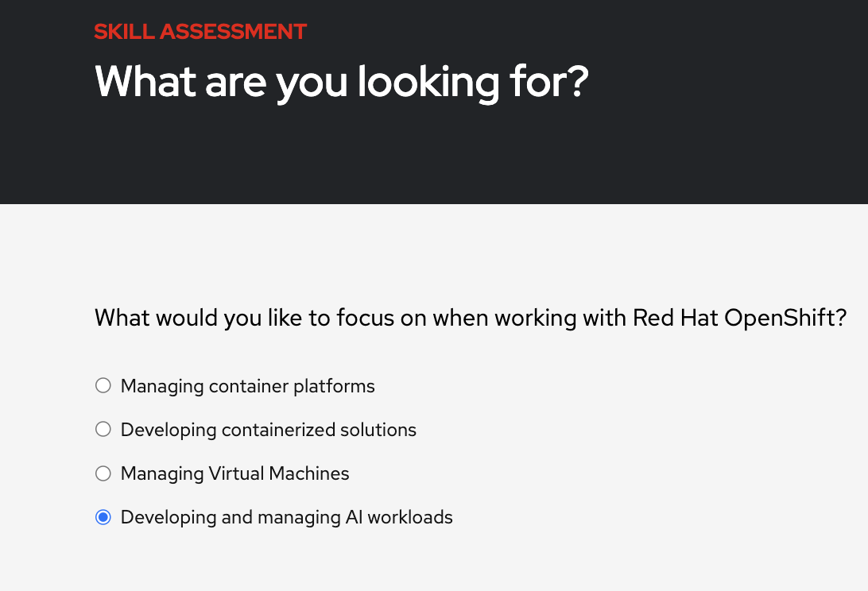The width and height of the screenshot is (868, 591).
Task: Click the radio circle beside Managing container platforms
Action: (103, 385)
